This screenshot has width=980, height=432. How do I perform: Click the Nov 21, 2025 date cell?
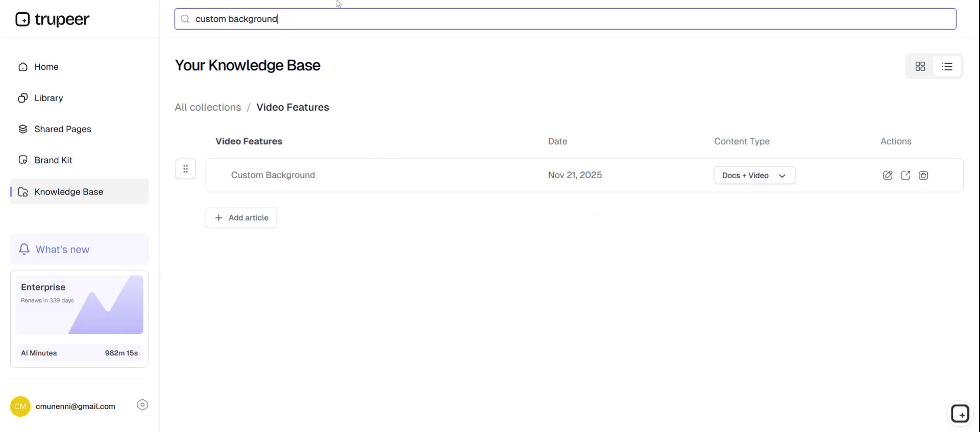pyautogui.click(x=575, y=175)
